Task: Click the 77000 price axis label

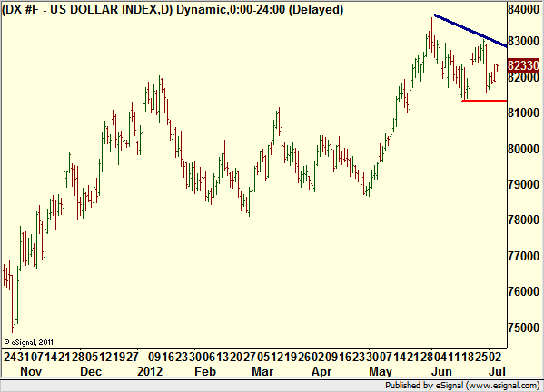Action: 523,256
